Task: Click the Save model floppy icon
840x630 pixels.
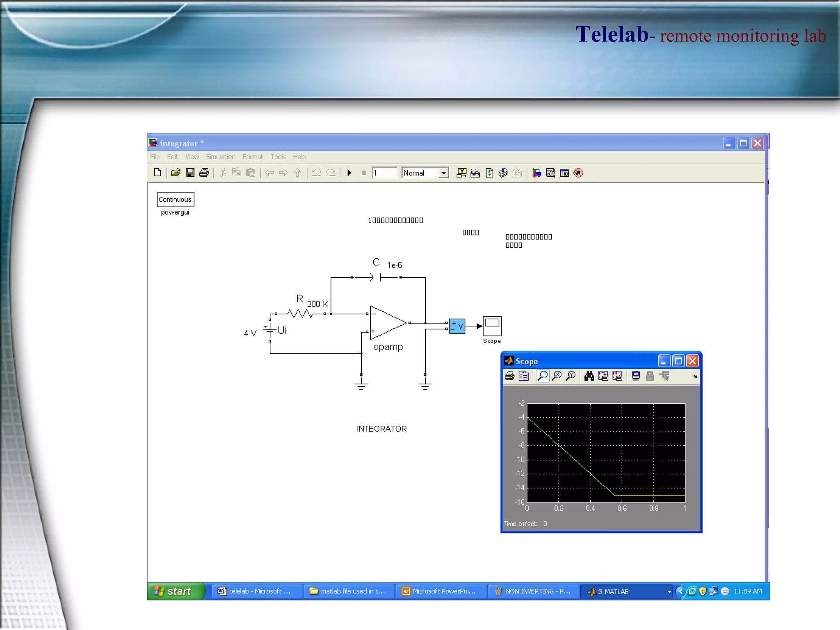Action: tap(190, 173)
